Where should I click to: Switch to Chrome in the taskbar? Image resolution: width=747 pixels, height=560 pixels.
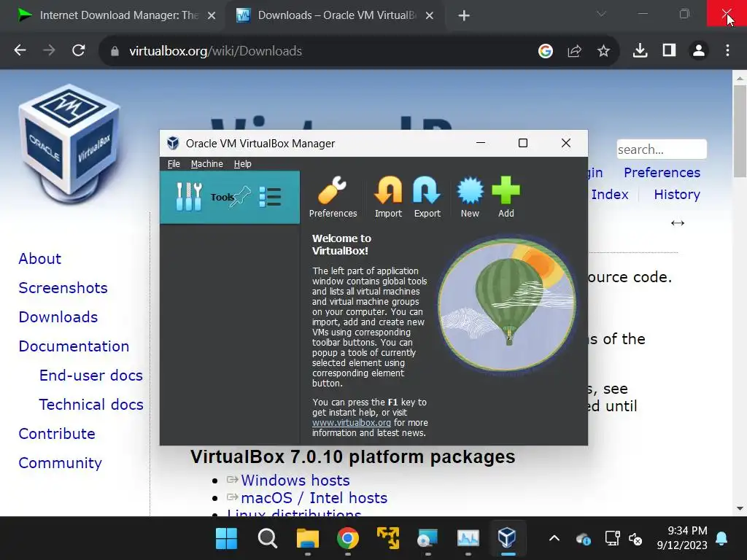point(348,539)
